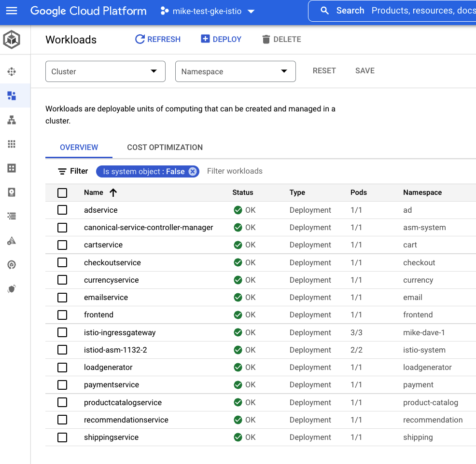Viewport: 476px width, 464px height.
Task: Open Object Browser list sidebar icon
Action: 12,216
